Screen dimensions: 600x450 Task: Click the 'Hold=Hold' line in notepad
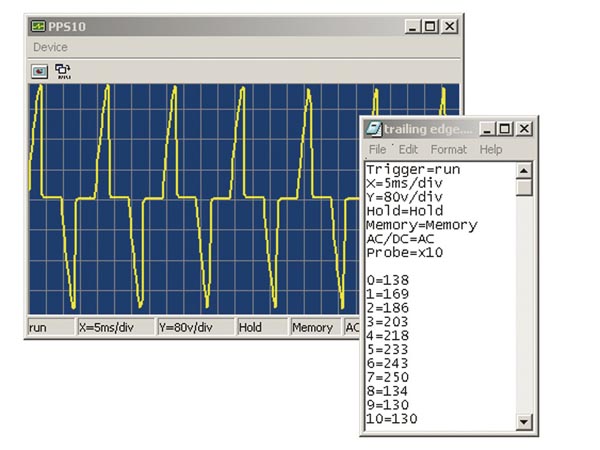coord(405,211)
